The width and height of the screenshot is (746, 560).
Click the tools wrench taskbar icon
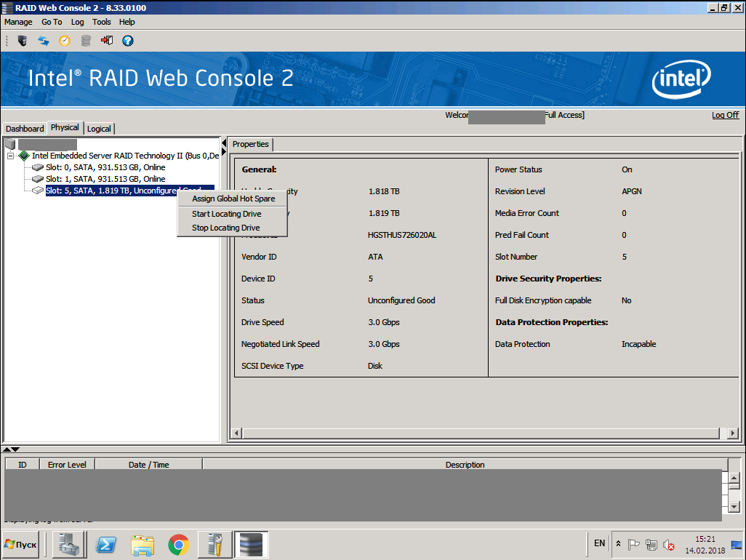coord(215,545)
